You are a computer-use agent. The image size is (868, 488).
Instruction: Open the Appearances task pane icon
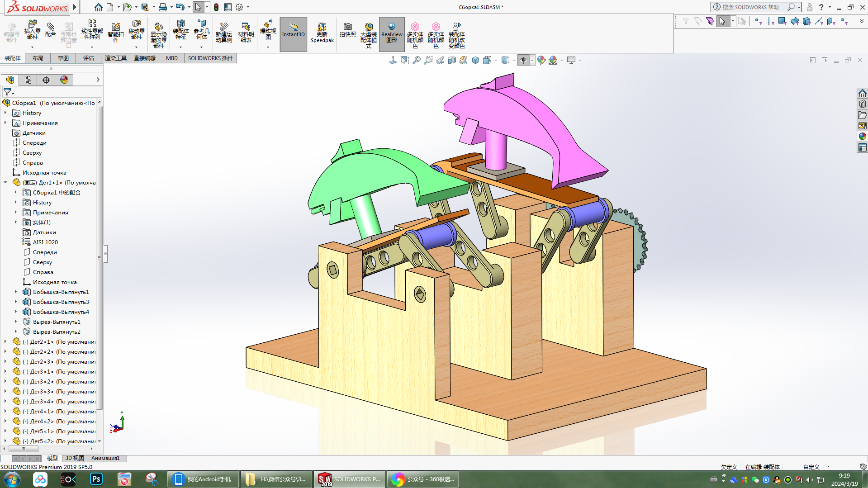(x=863, y=137)
